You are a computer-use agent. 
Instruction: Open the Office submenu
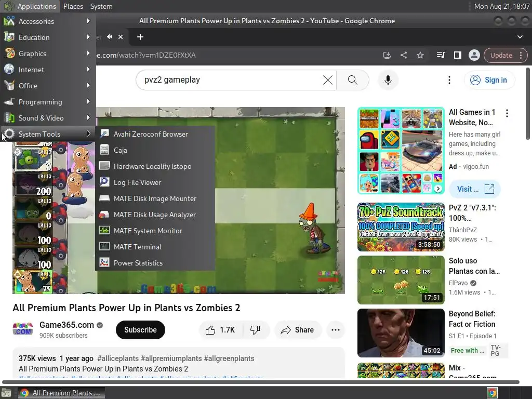click(48, 86)
